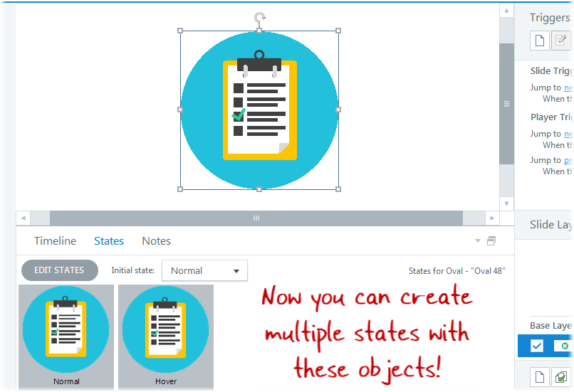Click the edit trigger pencil icon
Image resolution: width=574 pixels, height=392 pixels.
pos(560,41)
